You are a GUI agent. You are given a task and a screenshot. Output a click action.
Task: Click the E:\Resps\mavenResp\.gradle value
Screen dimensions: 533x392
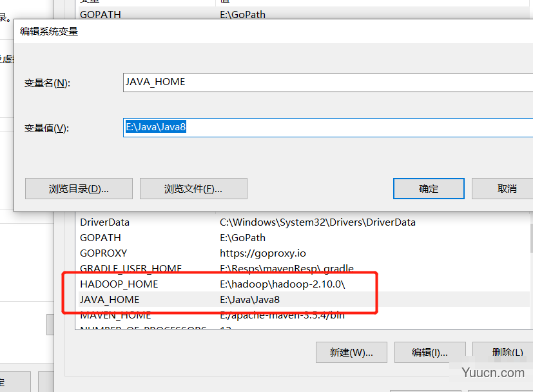(287, 269)
